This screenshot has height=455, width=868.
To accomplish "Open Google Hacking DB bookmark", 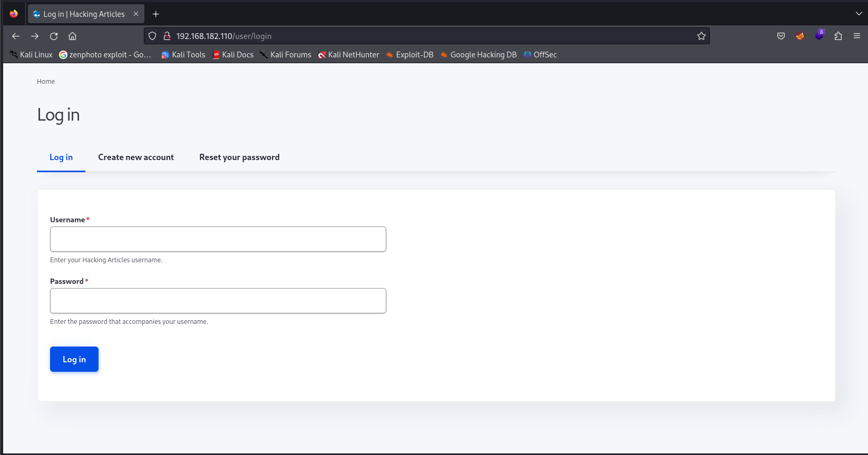I will pyautogui.click(x=479, y=55).
